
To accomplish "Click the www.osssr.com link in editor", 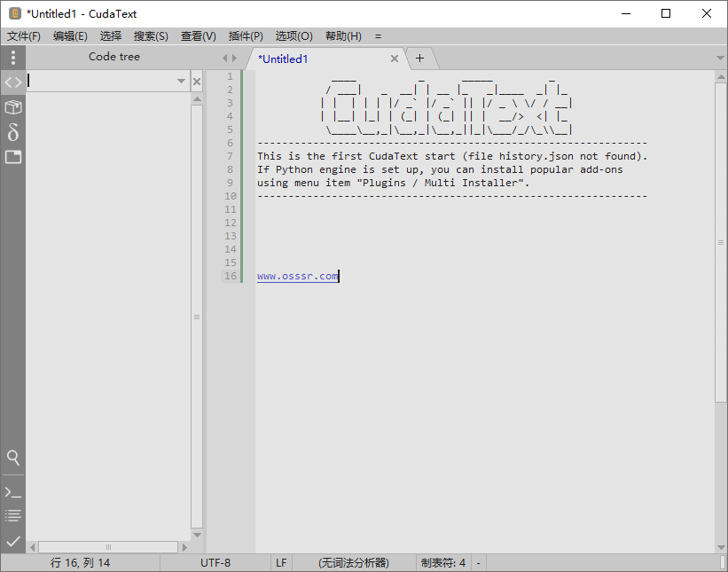I will [x=297, y=276].
